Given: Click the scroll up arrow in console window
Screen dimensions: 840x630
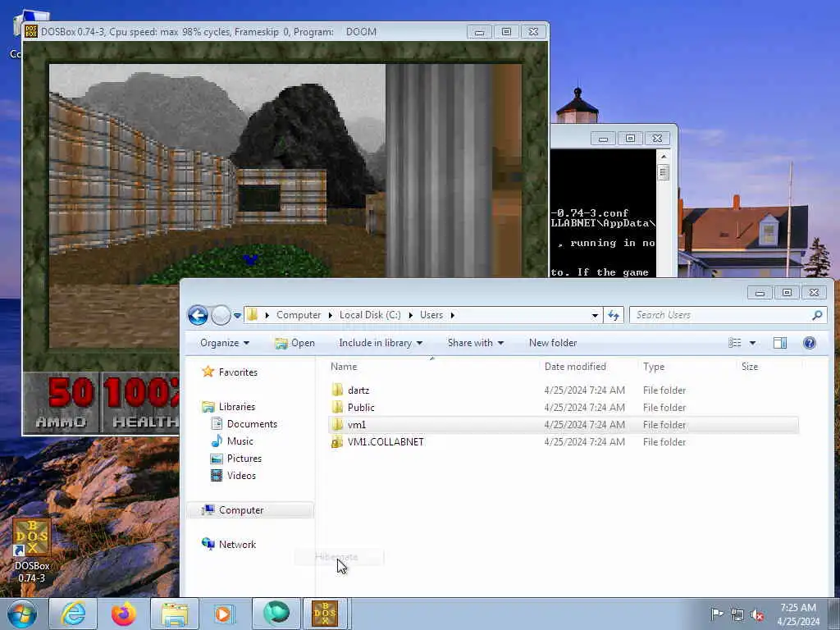Looking at the screenshot, I should [663, 157].
